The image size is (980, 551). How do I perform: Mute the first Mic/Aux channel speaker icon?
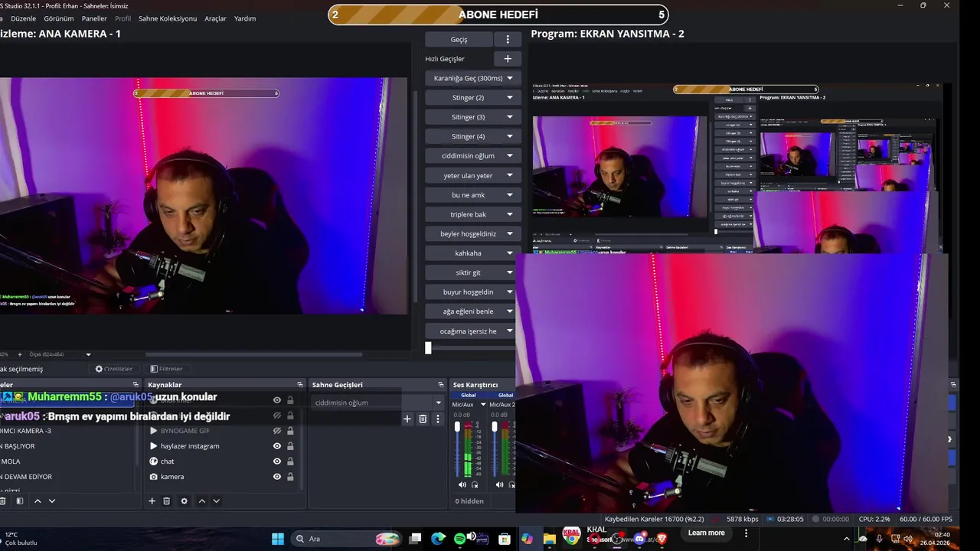tap(462, 484)
